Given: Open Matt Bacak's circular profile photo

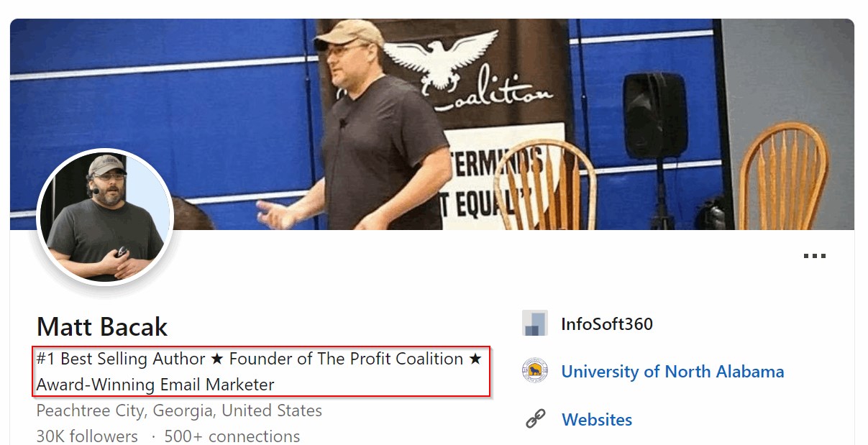Looking at the screenshot, I should point(105,217).
